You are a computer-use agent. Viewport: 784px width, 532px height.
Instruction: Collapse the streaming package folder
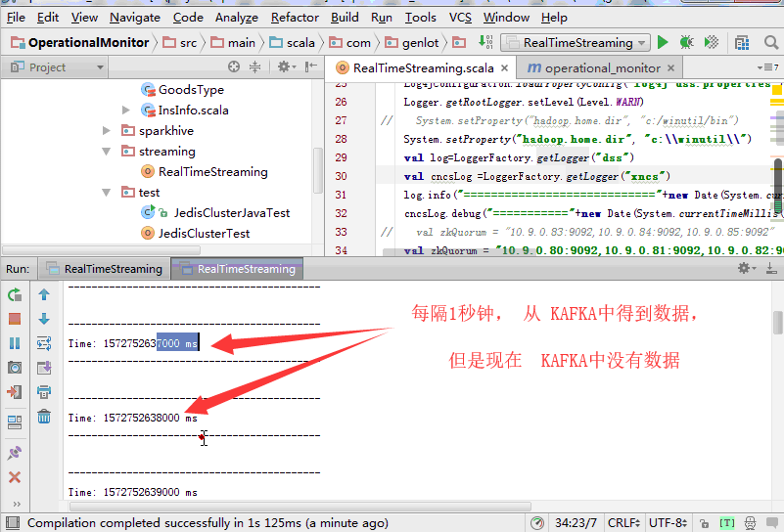107,152
